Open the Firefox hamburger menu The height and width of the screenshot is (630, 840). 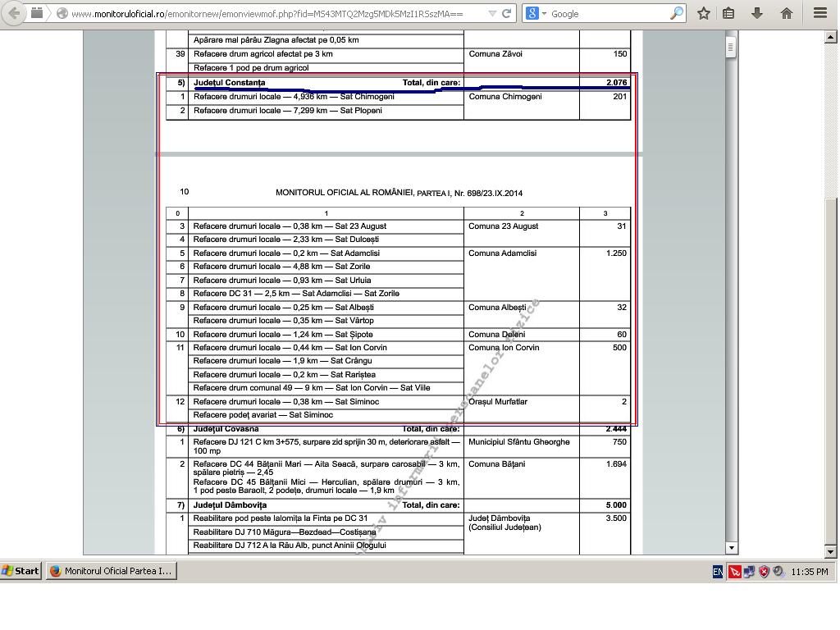click(x=819, y=13)
